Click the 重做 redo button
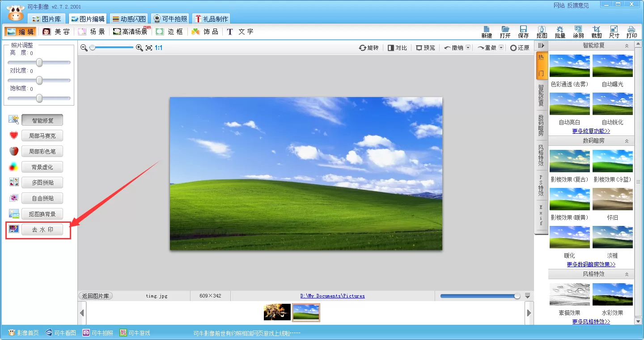644x340 pixels. pyautogui.click(x=487, y=47)
